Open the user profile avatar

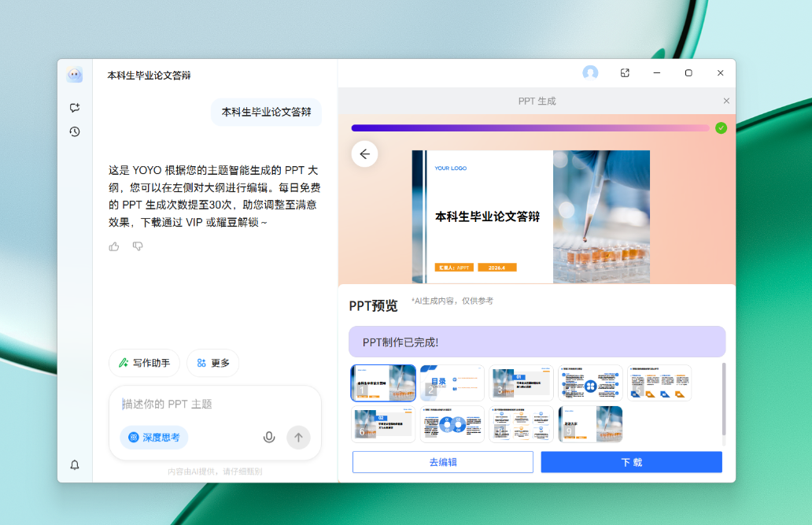pyautogui.click(x=590, y=73)
